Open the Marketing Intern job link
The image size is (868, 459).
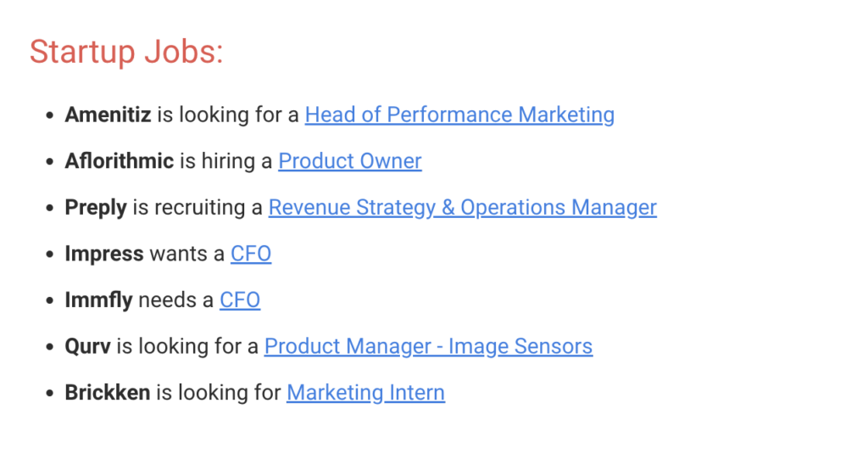(x=365, y=392)
